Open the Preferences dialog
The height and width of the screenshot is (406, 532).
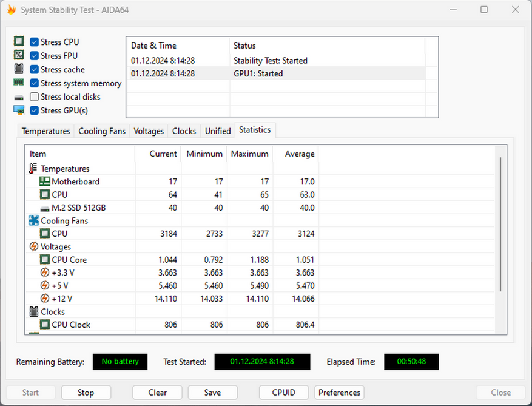pyautogui.click(x=339, y=393)
